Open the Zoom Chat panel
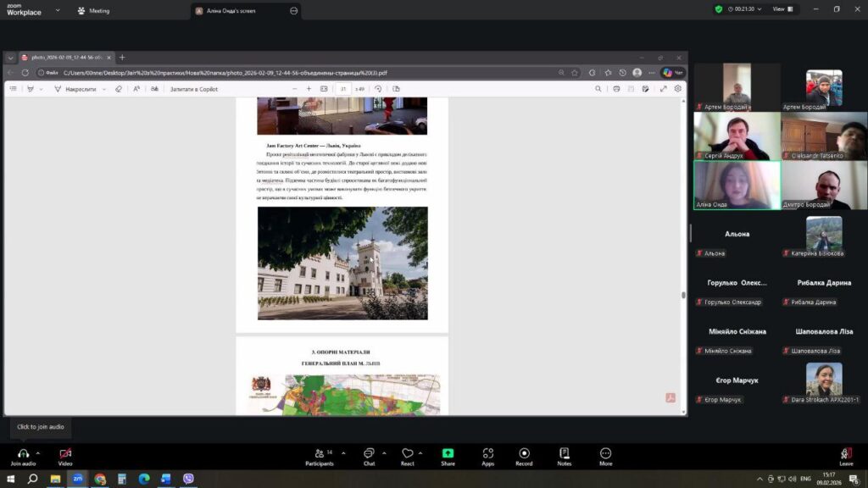 click(369, 454)
